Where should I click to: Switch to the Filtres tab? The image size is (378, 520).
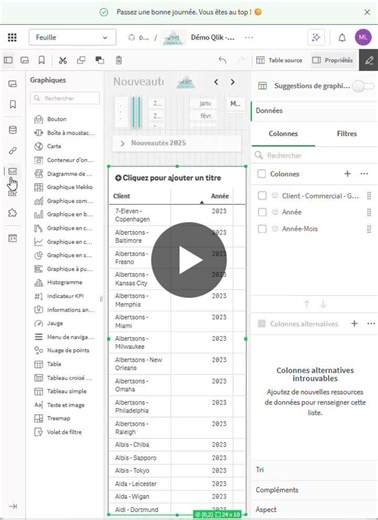point(347,134)
